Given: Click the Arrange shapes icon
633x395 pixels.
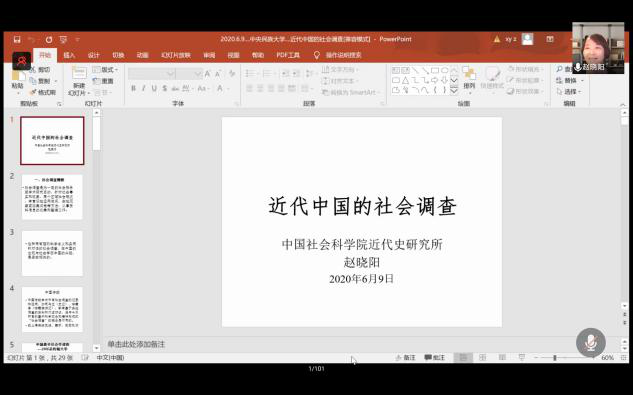Looking at the screenshot, I should coord(469,78).
